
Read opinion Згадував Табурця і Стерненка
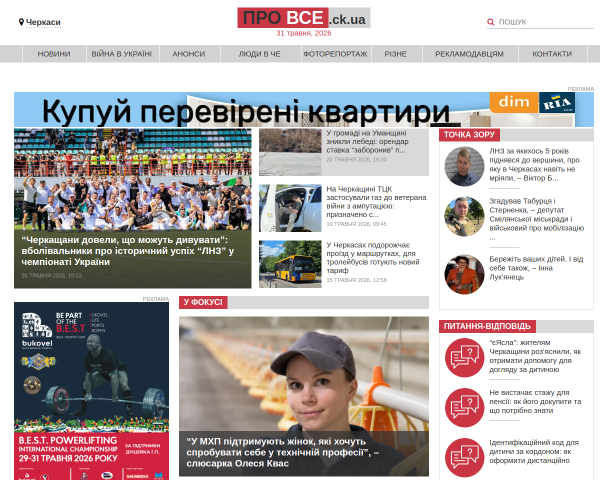[536, 219]
